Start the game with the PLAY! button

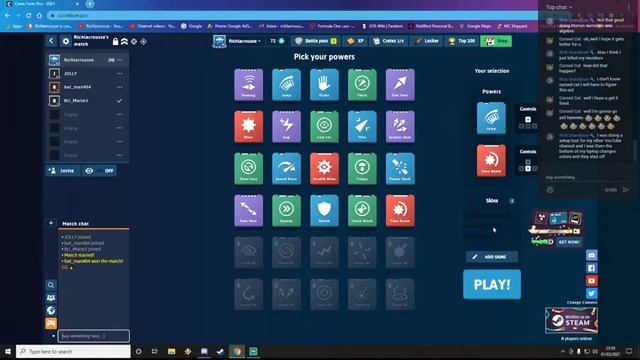click(492, 284)
